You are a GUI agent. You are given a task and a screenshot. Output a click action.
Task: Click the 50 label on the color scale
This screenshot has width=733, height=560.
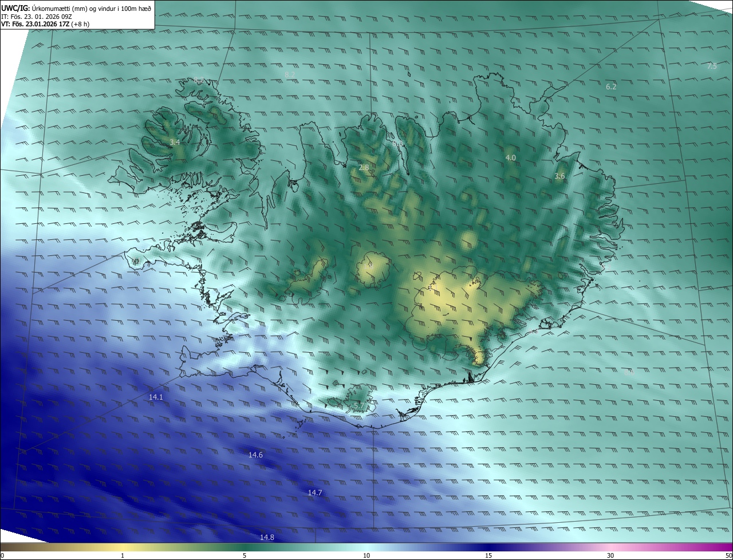tap(728, 556)
